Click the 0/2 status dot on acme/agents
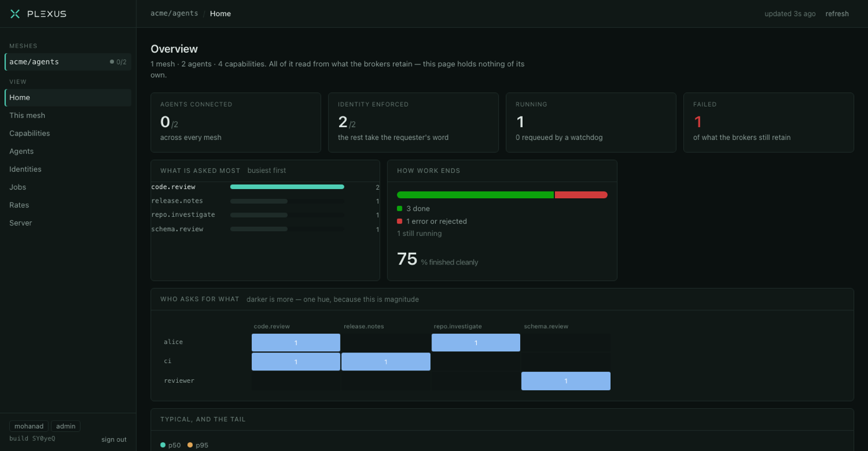Screen dimensions: 868x451 point(112,62)
